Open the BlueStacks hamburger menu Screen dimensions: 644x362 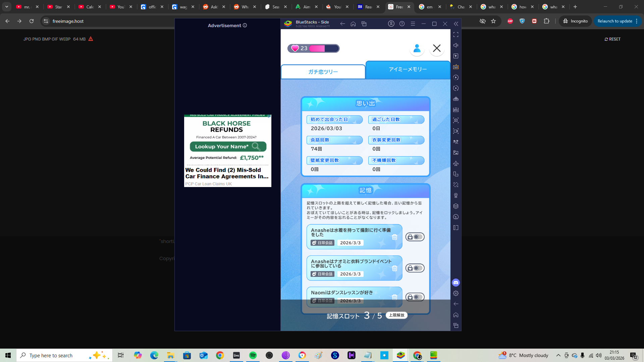tap(413, 24)
